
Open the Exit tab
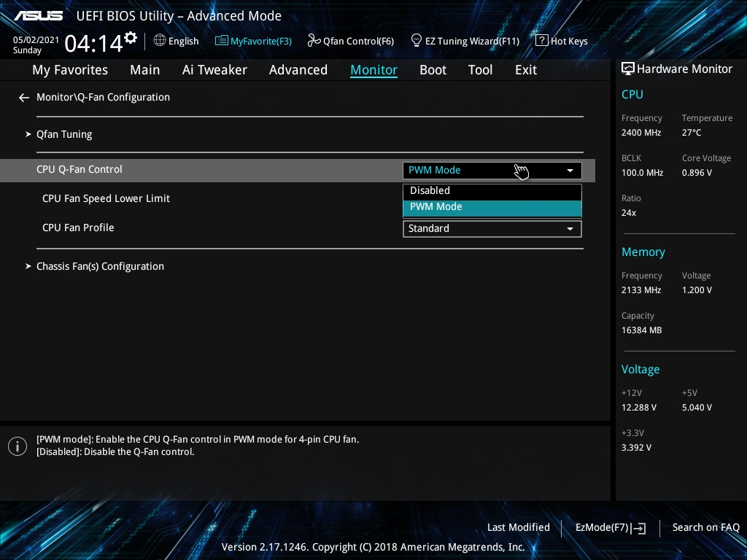pos(526,70)
